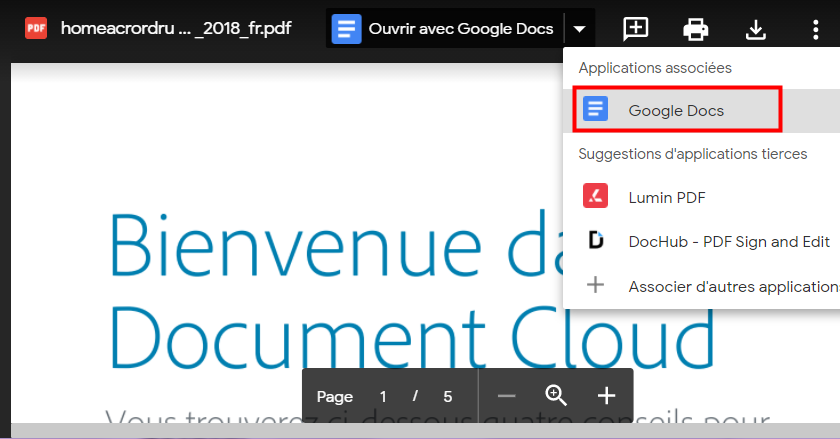This screenshot has width=840, height=439.
Task: Open the three-dot more actions menu
Action: pyautogui.click(x=815, y=29)
